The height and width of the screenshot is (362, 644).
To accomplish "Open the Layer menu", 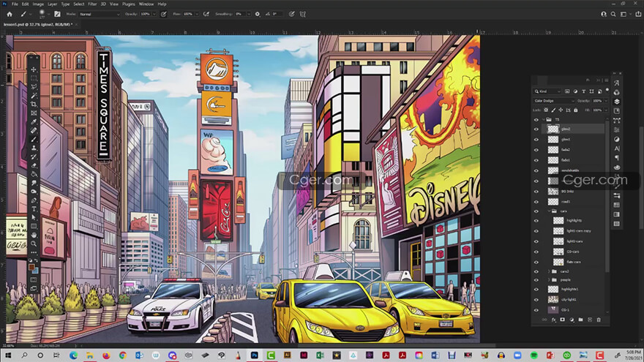I will point(53,4).
